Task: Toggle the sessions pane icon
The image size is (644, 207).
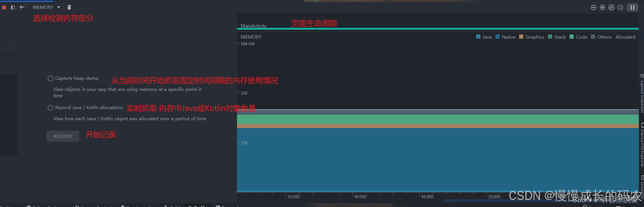Action: point(13,7)
